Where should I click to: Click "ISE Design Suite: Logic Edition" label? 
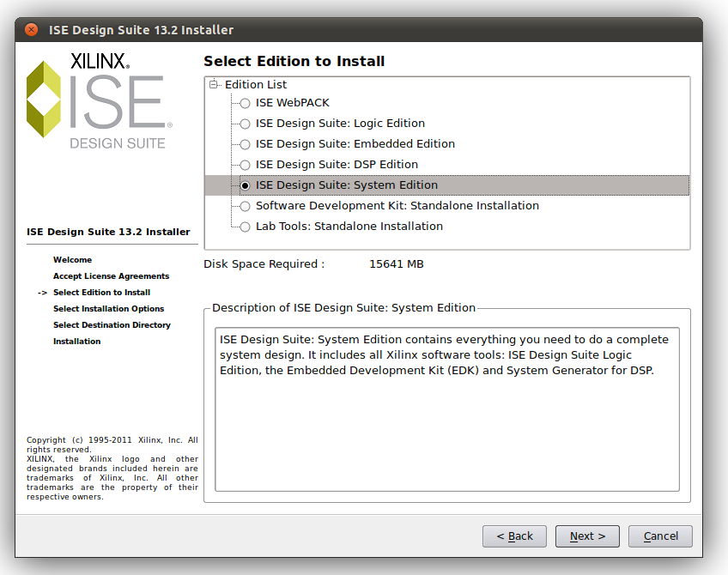[340, 123]
